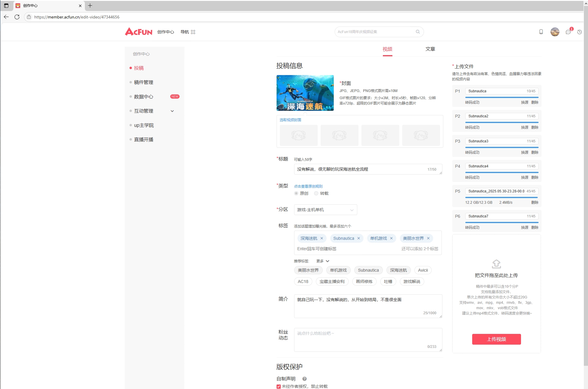Click the AcFun logo

(138, 32)
